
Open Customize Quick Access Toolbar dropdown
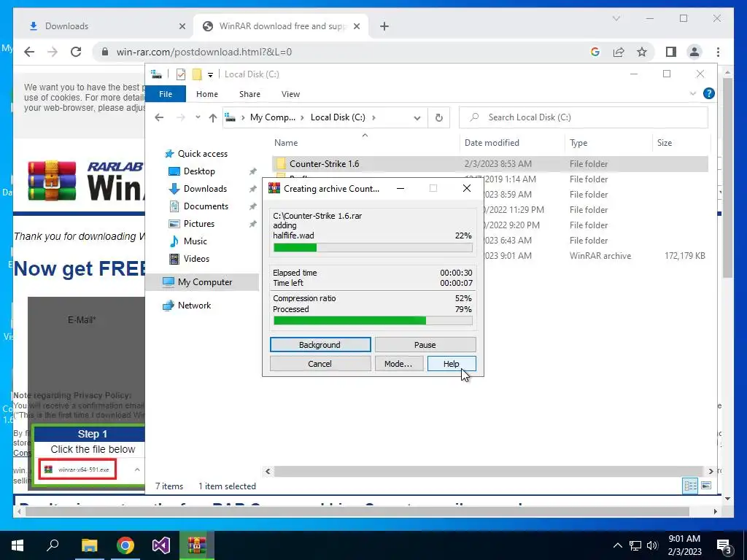click(210, 75)
